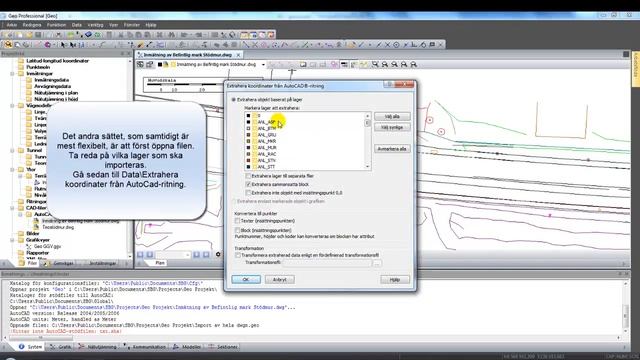Click the circle snap icon in second toolbar
This screenshot has width=640, height=360.
point(396,44)
